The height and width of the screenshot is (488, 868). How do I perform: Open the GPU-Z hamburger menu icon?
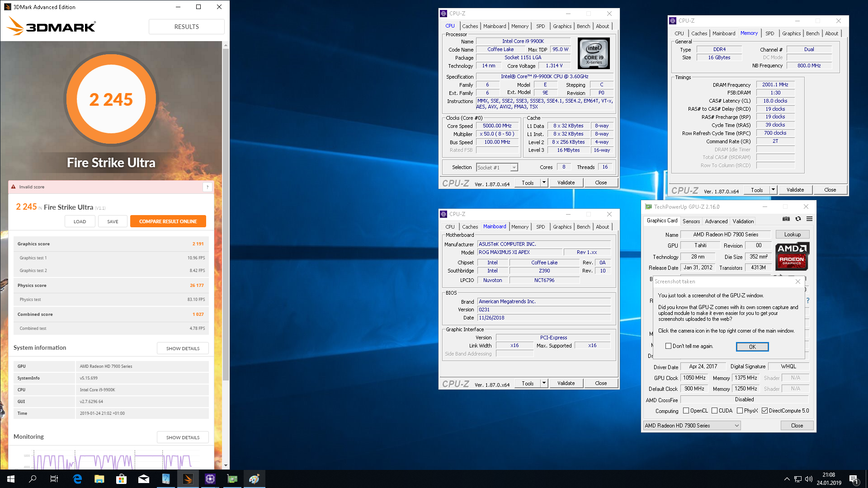(x=809, y=219)
